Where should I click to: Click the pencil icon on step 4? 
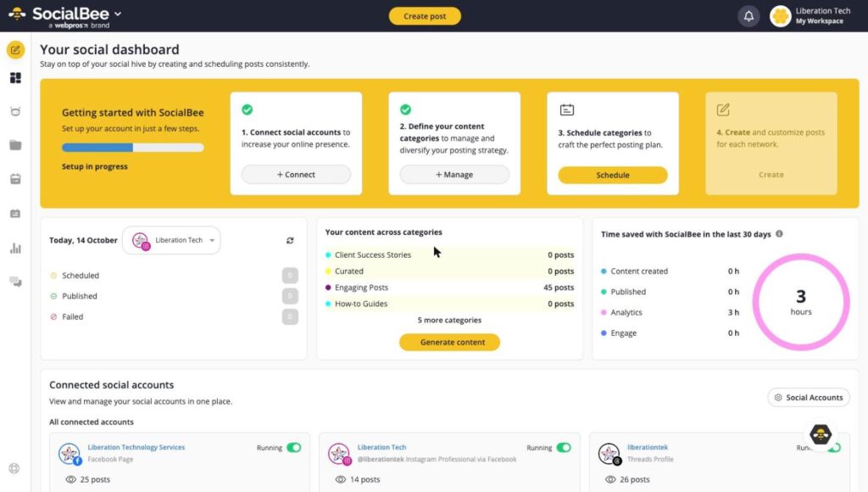click(x=723, y=109)
